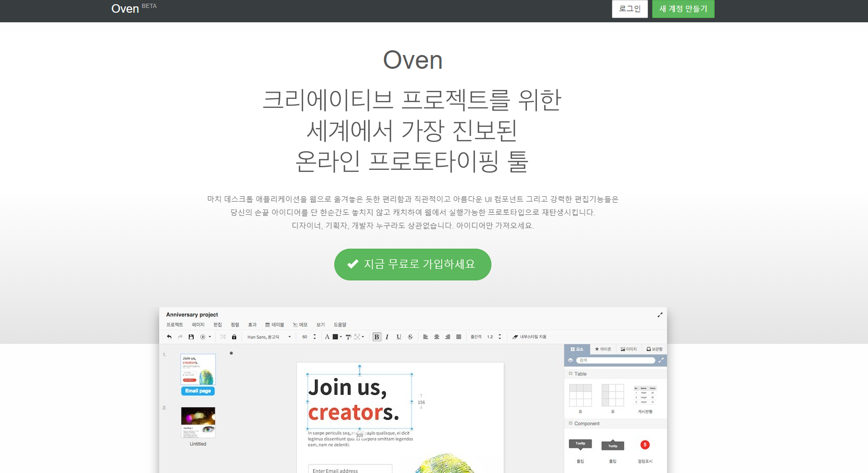Toggle Bold formatting button

377,337
